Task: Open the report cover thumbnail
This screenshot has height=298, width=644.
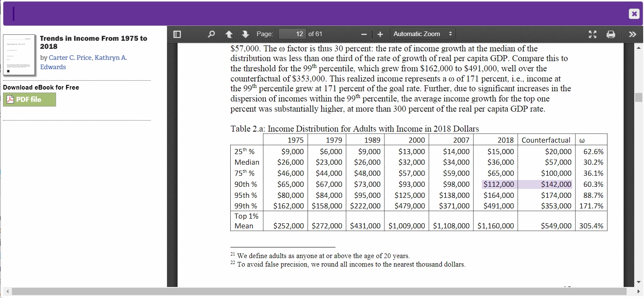Action: (x=19, y=55)
